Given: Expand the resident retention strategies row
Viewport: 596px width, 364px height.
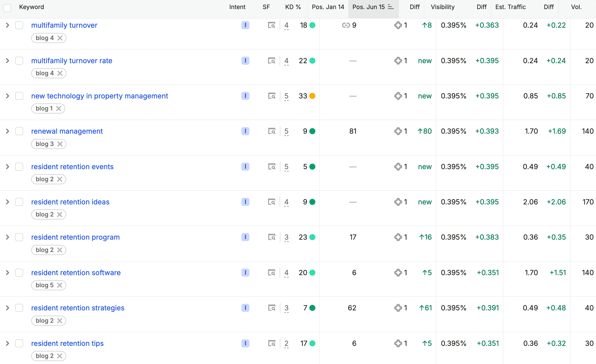Looking at the screenshot, I should (x=7, y=308).
